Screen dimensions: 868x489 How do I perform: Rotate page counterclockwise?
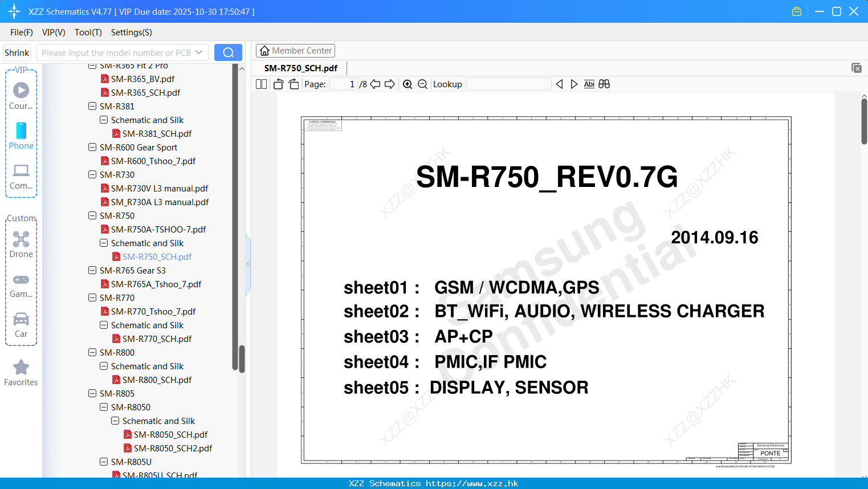(x=278, y=84)
